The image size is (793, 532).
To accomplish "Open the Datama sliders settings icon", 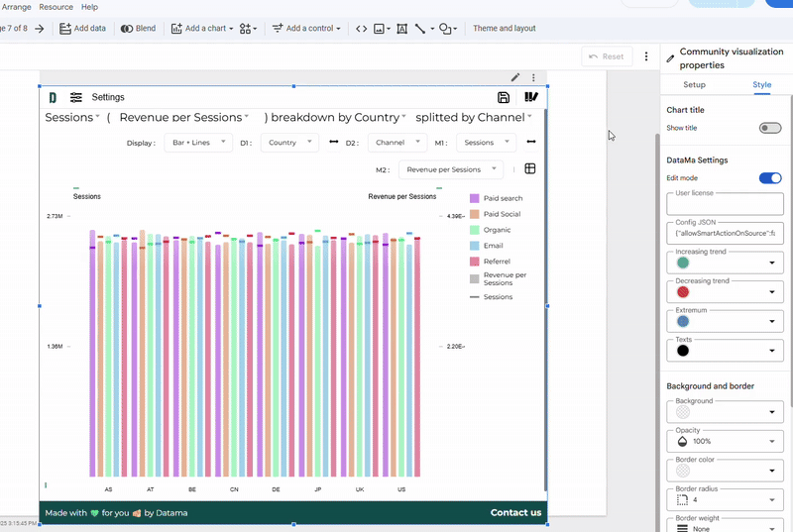I will pos(76,97).
